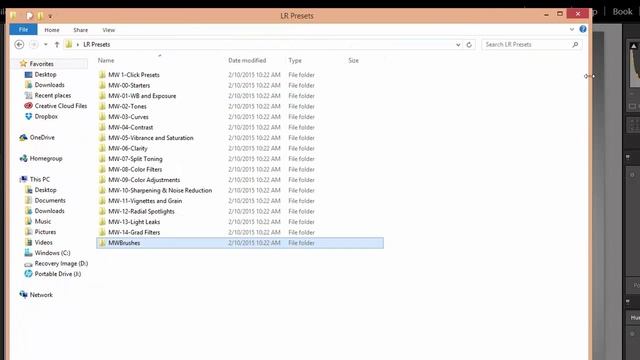Open the Windows (C:) drive
Viewport: 640px width, 360px height.
click(52, 253)
